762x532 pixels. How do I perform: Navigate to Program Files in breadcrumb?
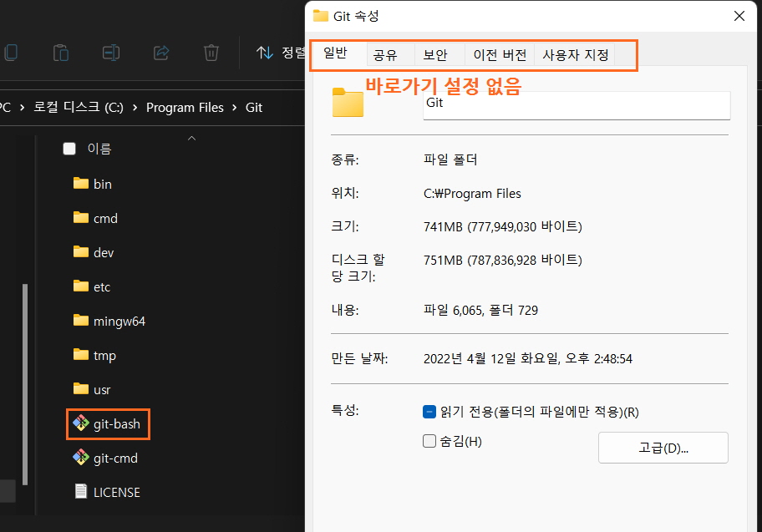[185, 108]
